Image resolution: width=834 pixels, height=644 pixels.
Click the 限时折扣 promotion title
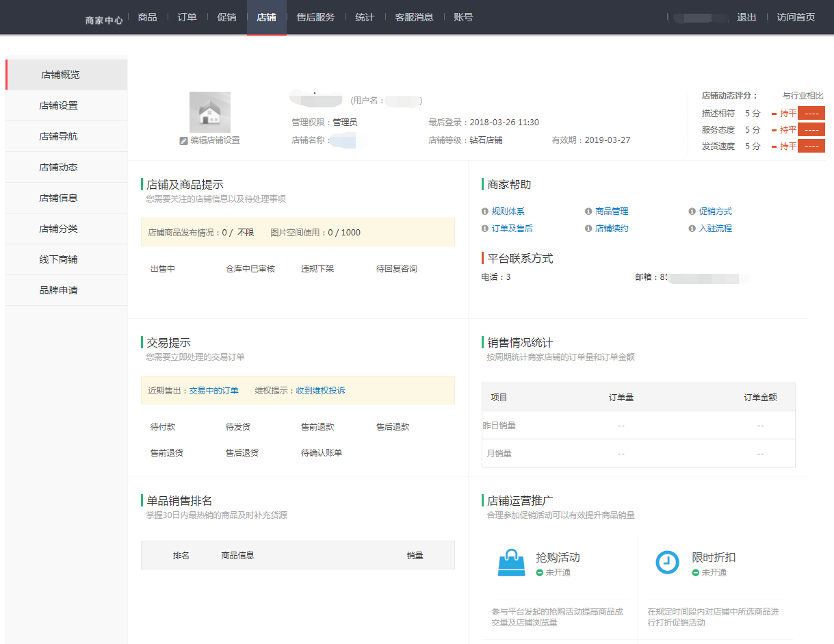(x=714, y=558)
